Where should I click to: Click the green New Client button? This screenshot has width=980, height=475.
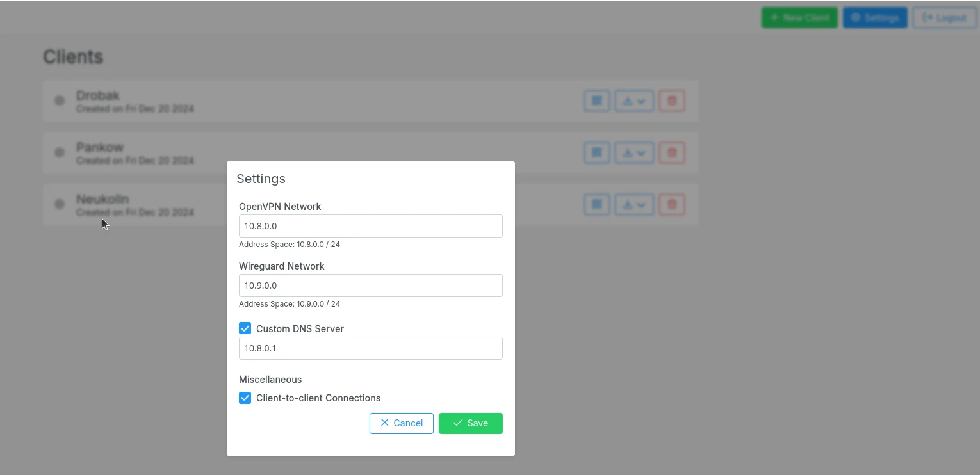(x=799, y=18)
